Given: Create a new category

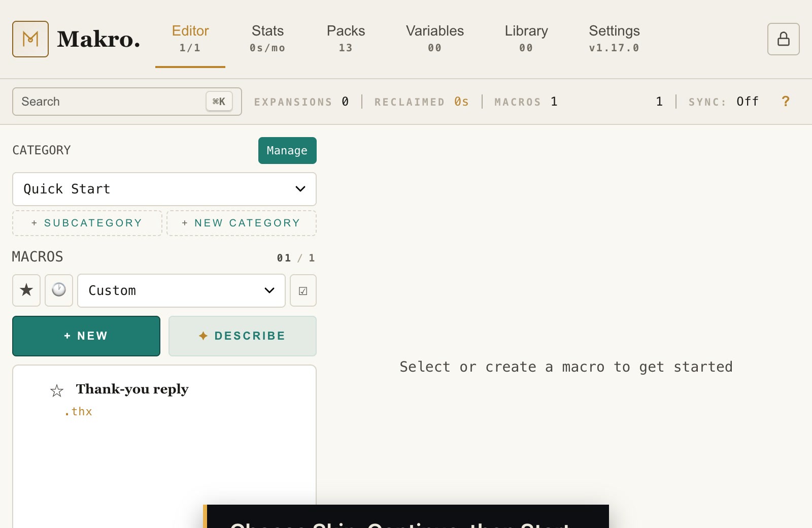Looking at the screenshot, I should pos(242,223).
